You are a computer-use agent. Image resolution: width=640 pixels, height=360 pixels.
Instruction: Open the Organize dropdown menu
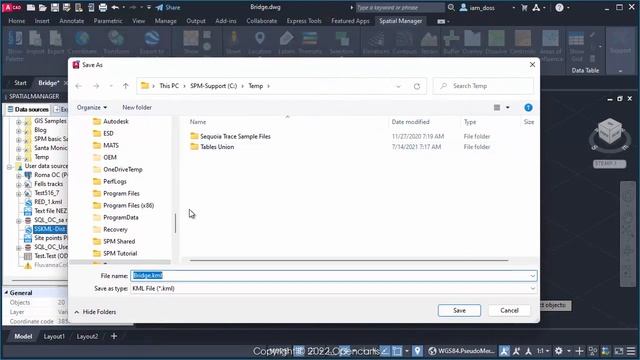pos(92,108)
